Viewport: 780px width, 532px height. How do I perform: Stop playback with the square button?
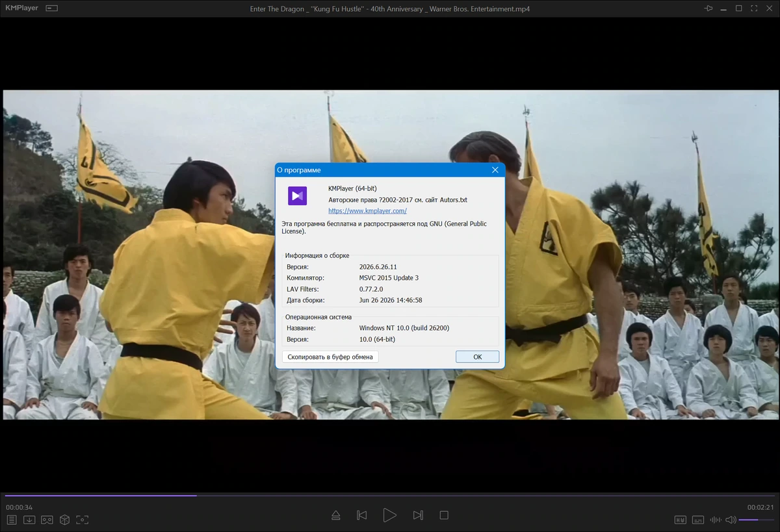tap(444, 515)
